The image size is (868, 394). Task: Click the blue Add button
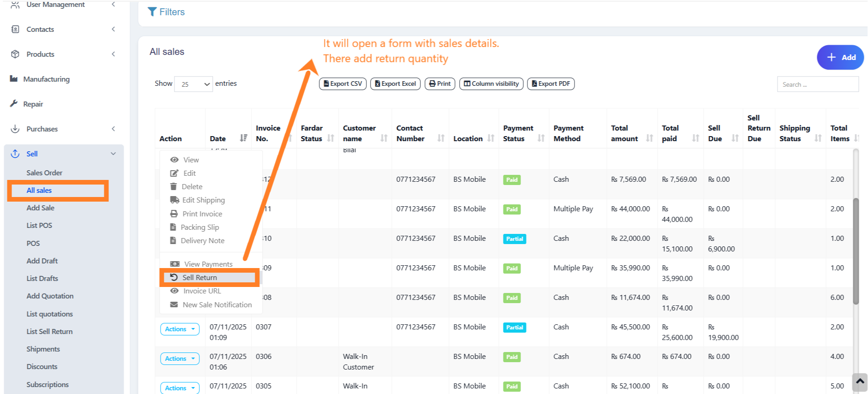[840, 57]
